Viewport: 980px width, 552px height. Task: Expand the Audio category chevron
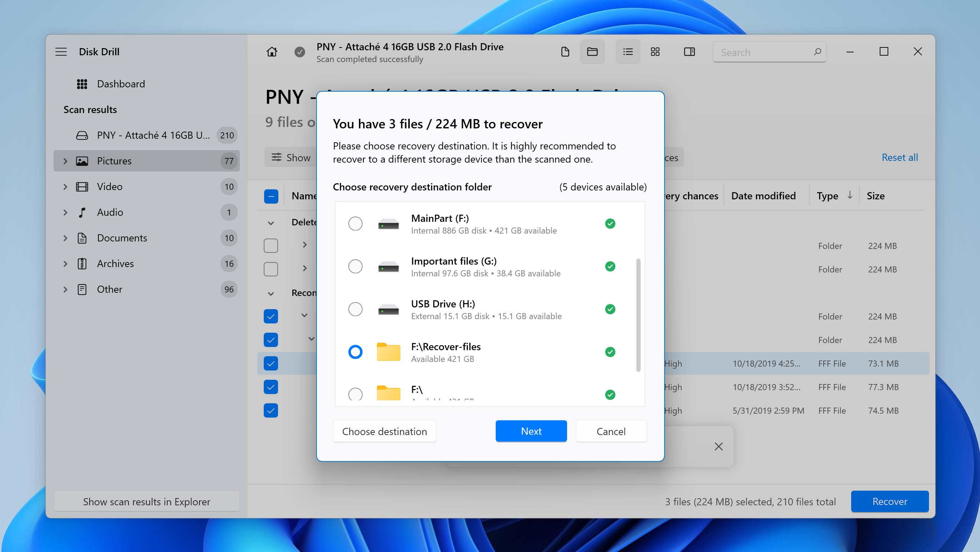click(x=65, y=213)
